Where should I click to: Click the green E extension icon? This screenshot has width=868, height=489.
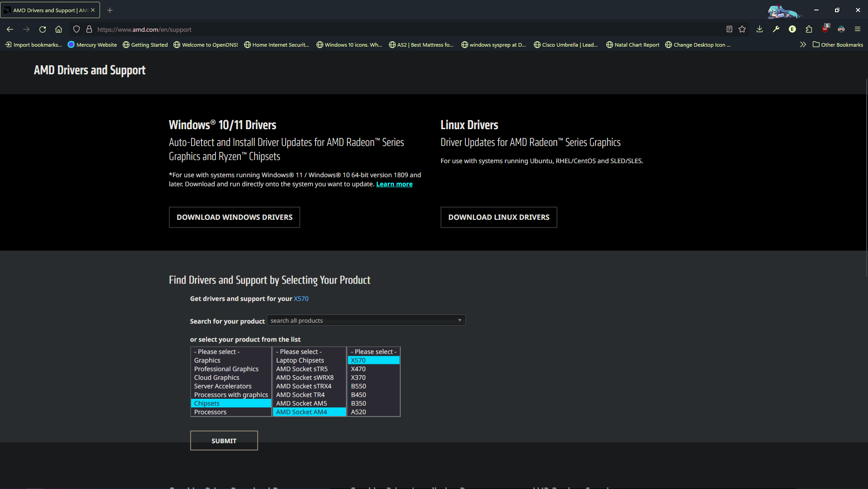click(792, 29)
